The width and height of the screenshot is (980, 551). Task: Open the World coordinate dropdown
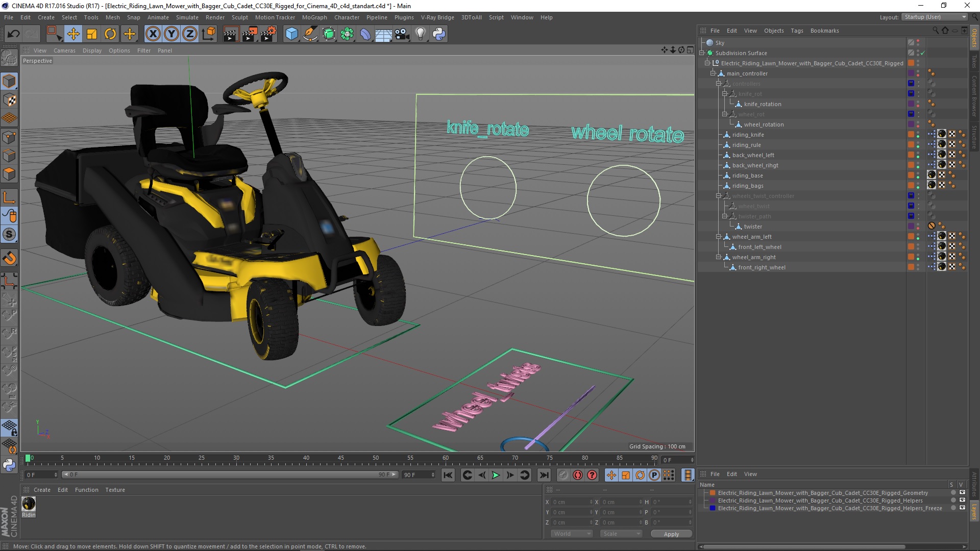(571, 534)
